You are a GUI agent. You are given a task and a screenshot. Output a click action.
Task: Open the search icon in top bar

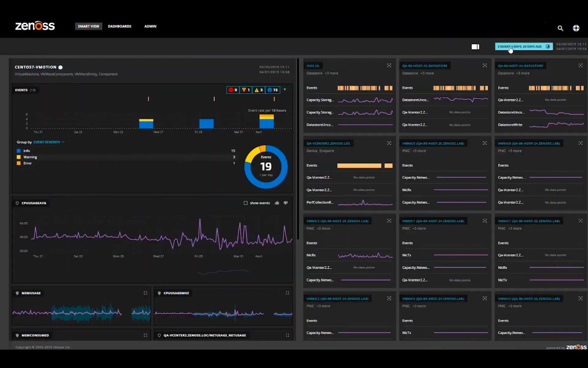coord(560,28)
